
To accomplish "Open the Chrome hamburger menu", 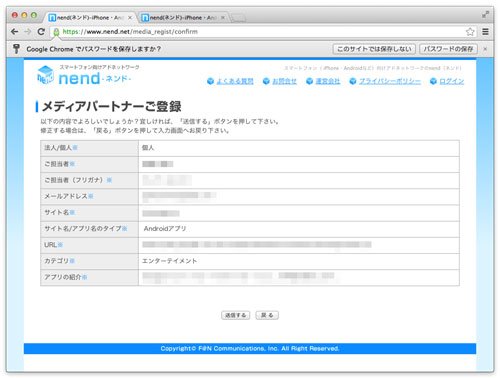I will point(485,32).
